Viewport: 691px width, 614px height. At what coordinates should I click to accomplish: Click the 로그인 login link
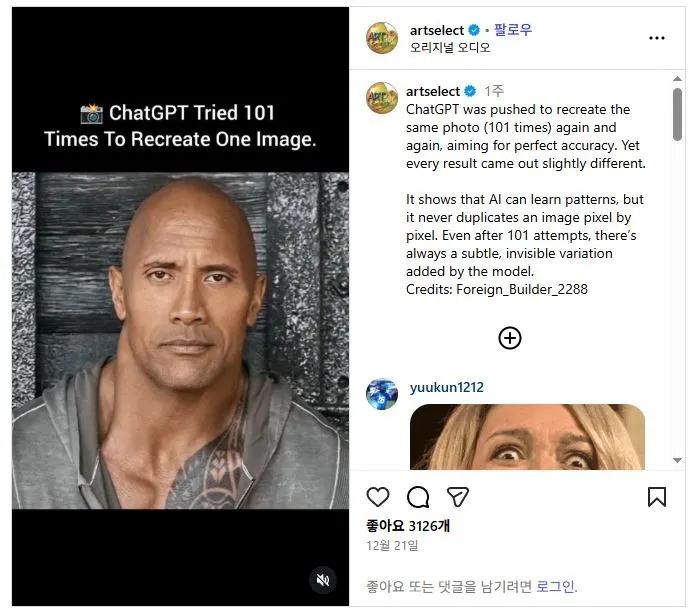click(x=555, y=587)
